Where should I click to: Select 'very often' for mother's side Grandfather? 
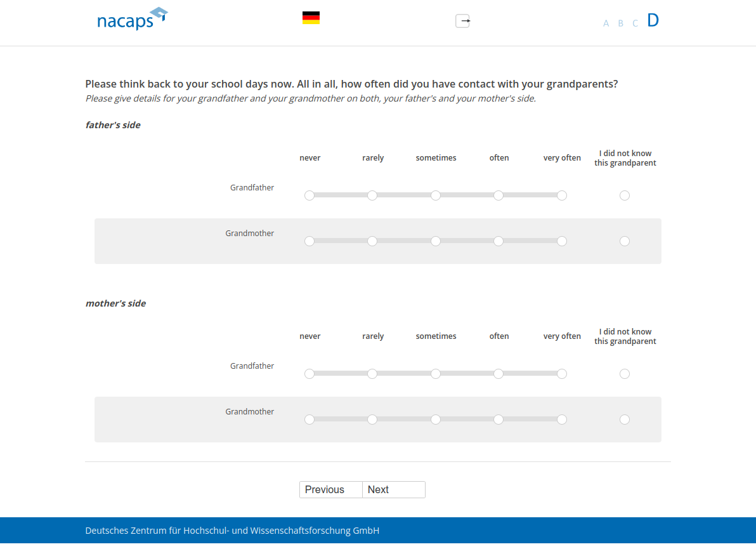click(562, 374)
